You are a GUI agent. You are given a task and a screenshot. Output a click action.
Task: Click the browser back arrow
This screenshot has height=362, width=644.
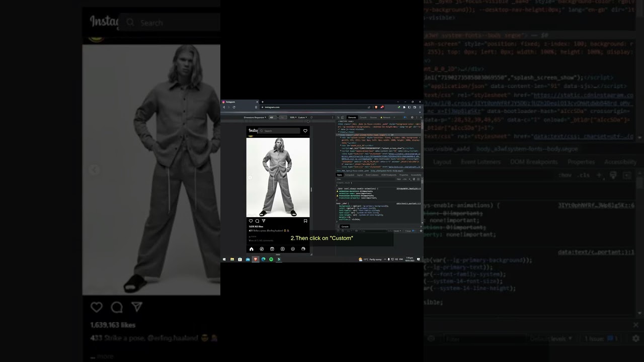pos(224,107)
